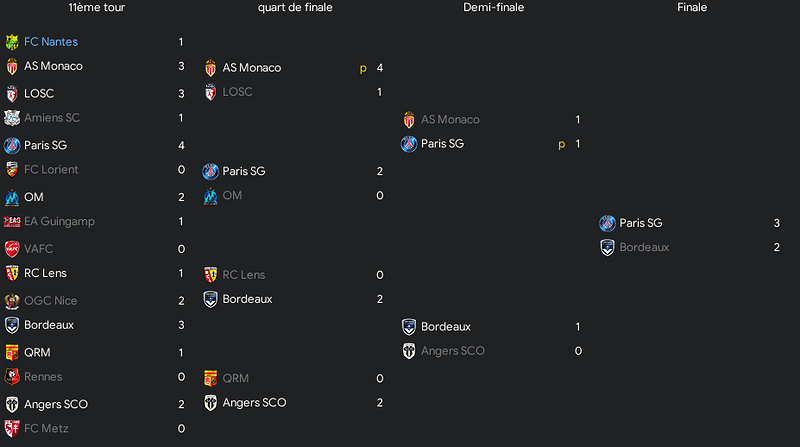Screen dimensions: 800x447
Task: Click the FC Lorient crest in 11ème tour
Action: point(12,169)
